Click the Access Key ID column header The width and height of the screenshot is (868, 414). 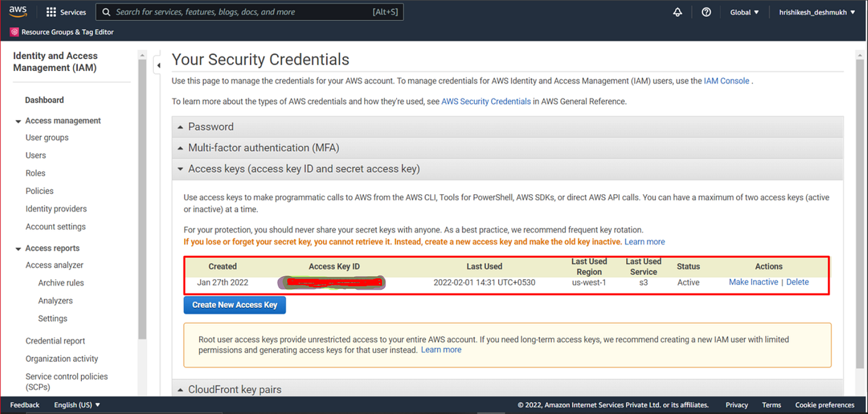pyautogui.click(x=334, y=266)
